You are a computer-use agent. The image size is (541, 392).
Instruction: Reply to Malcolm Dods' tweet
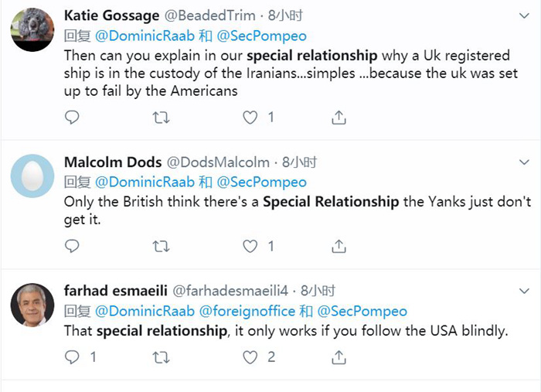point(72,246)
